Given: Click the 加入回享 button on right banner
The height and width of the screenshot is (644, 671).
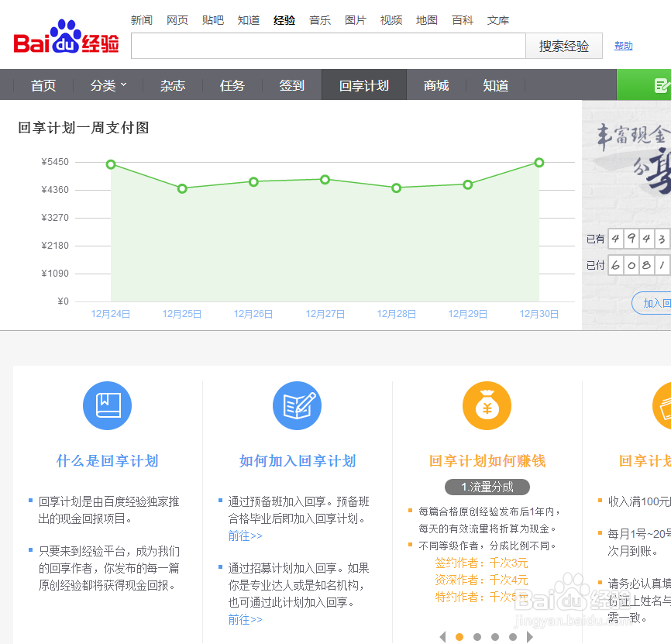Looking at the screenshot, I should pos(655,303).
